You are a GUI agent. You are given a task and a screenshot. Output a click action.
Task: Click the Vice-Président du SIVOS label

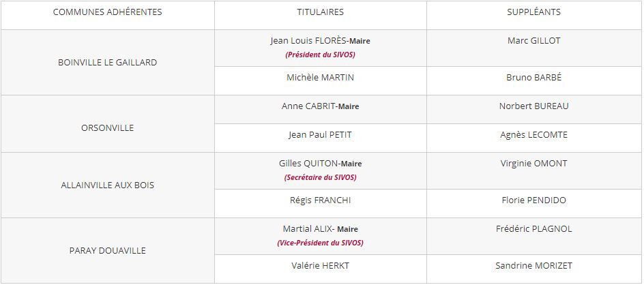320,243
